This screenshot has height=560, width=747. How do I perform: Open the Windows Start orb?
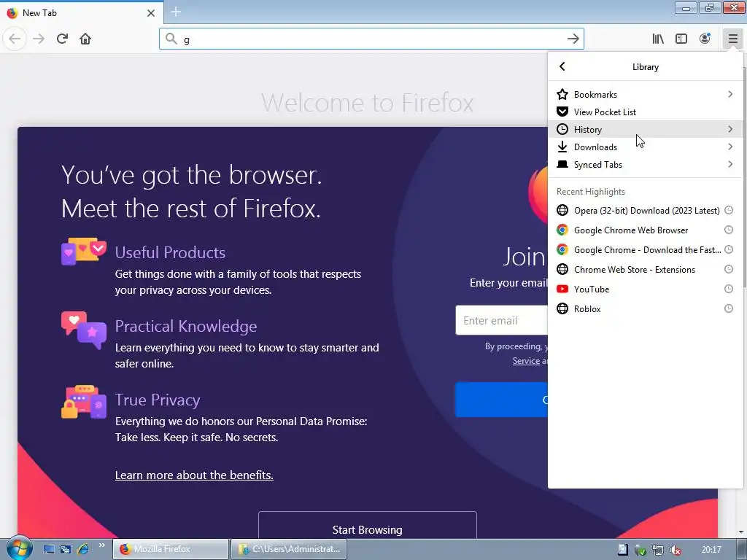(x=18, y=548)
